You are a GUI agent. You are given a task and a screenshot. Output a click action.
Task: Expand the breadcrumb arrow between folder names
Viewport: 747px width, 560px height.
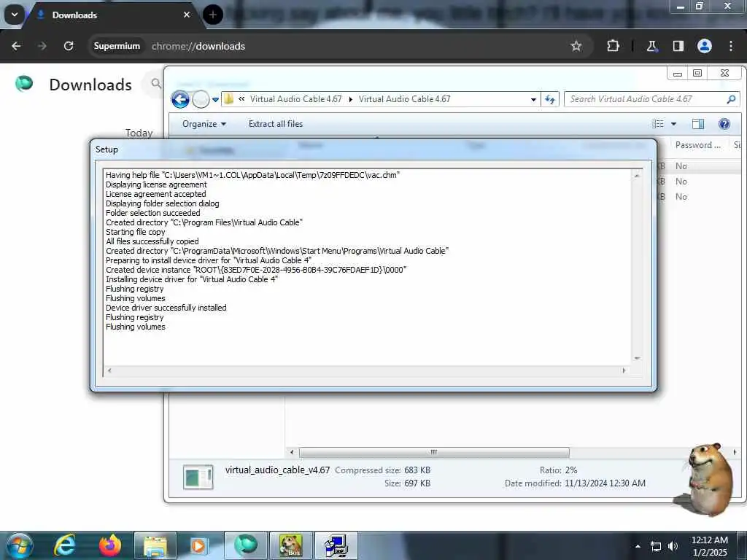pos(351,99)
